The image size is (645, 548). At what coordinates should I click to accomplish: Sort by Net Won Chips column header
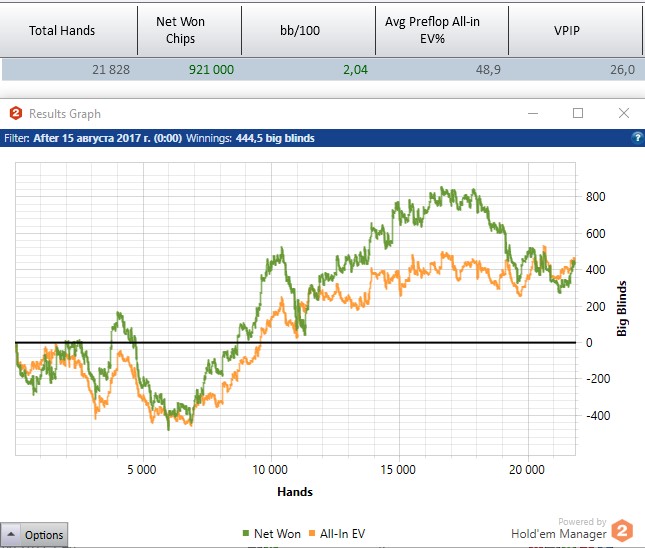coord(189,30)
